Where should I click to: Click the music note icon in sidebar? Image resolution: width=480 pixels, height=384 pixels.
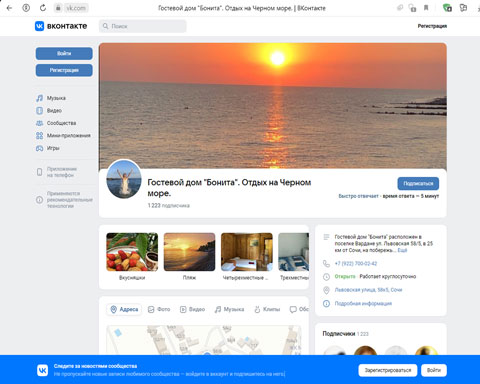[39, 98]
